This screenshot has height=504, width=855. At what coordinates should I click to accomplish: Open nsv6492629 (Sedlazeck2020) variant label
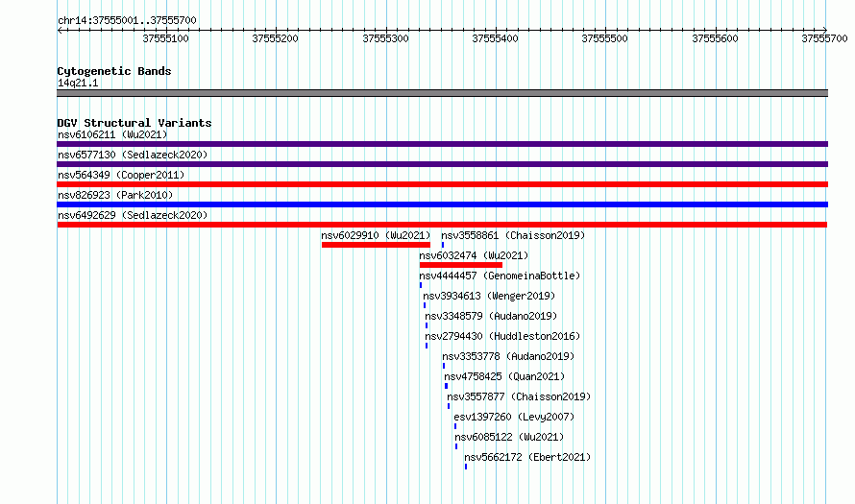click(x=133, y=215)
